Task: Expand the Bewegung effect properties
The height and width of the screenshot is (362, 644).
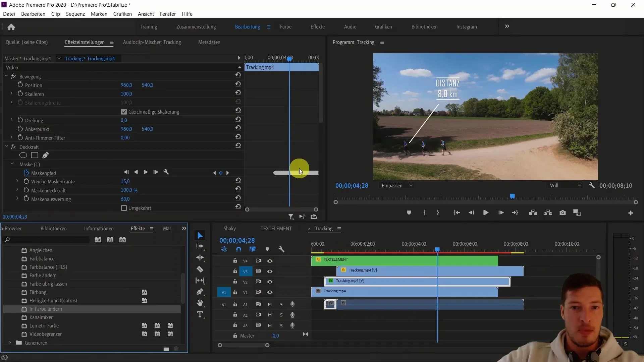Action: 6,76
